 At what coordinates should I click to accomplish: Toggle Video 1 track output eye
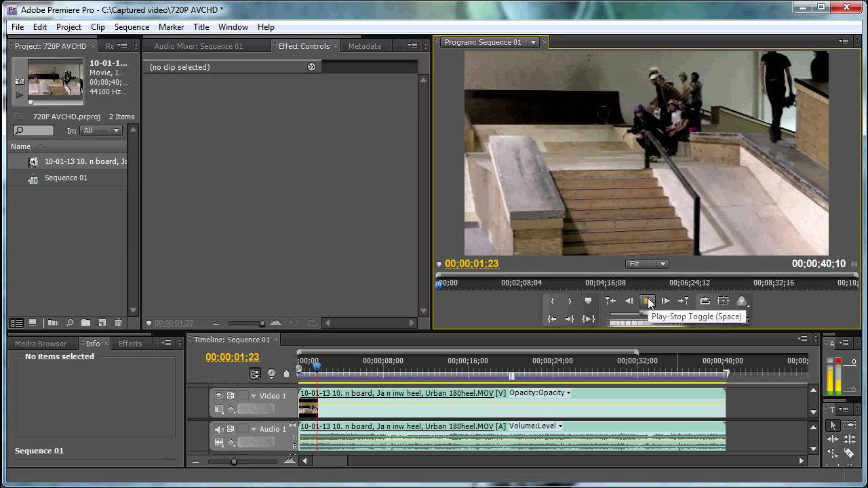tap(219, 396)
